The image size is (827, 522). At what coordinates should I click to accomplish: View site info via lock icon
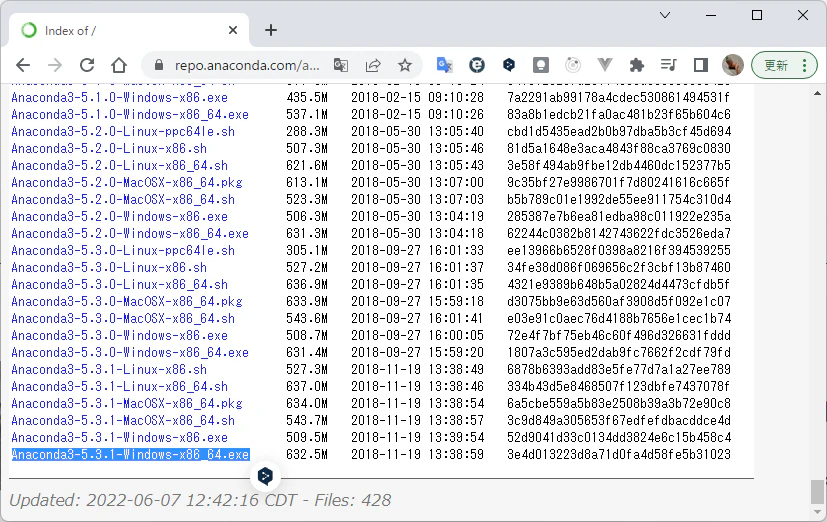tap(158, 65)
